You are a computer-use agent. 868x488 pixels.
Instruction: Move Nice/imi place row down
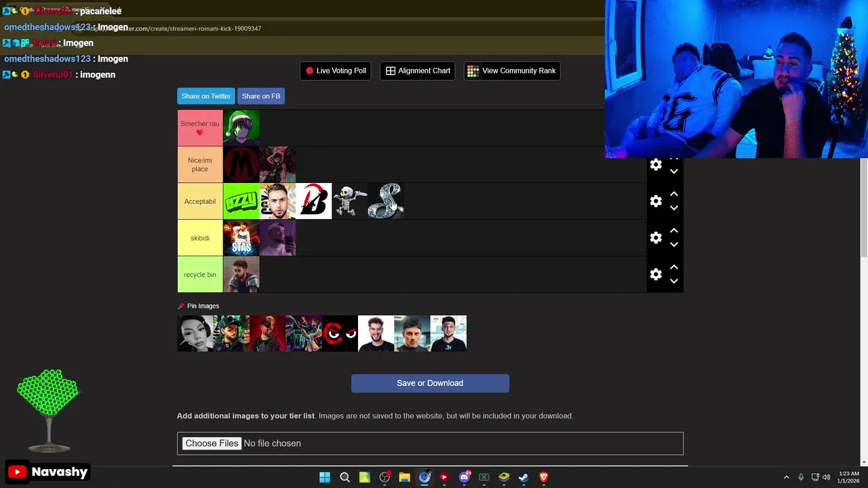674,171
